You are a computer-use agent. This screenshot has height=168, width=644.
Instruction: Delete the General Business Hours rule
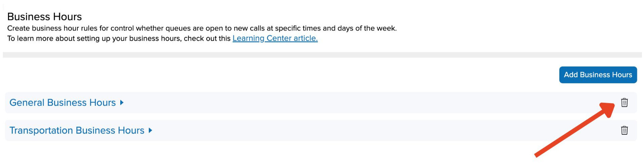point(624,102)
